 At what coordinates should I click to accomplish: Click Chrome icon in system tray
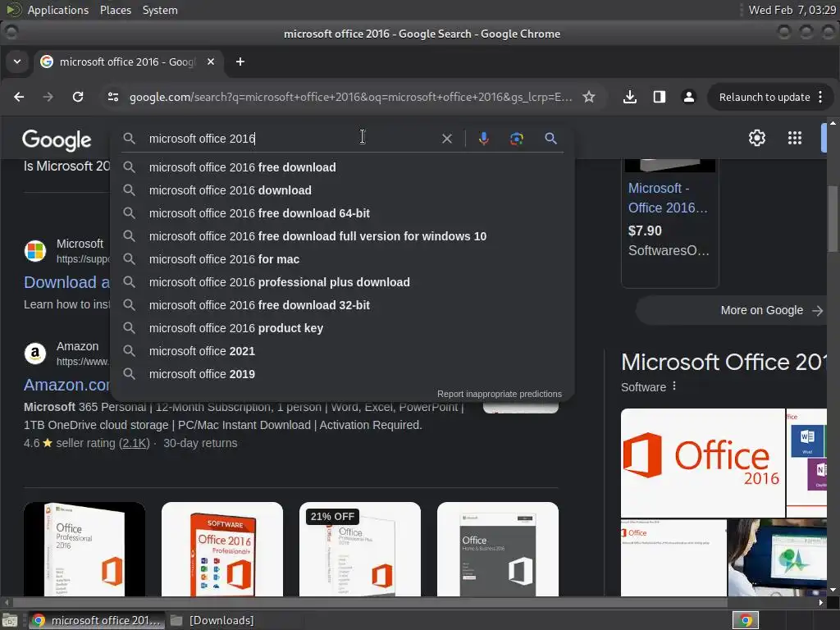point(746,620)
